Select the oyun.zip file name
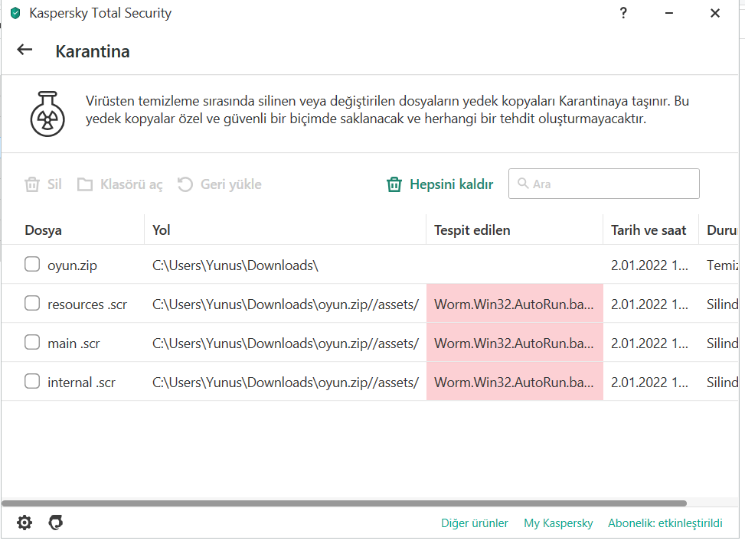The width and height of the screenshot is (745, 560). click(72, 265)
